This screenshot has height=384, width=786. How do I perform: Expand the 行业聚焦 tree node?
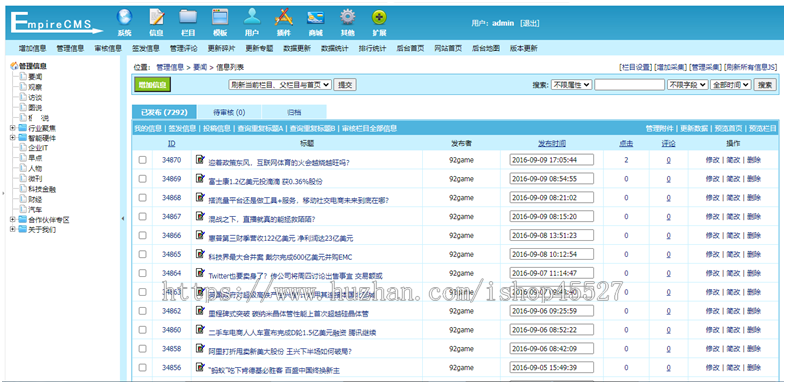tap(13, 127)
